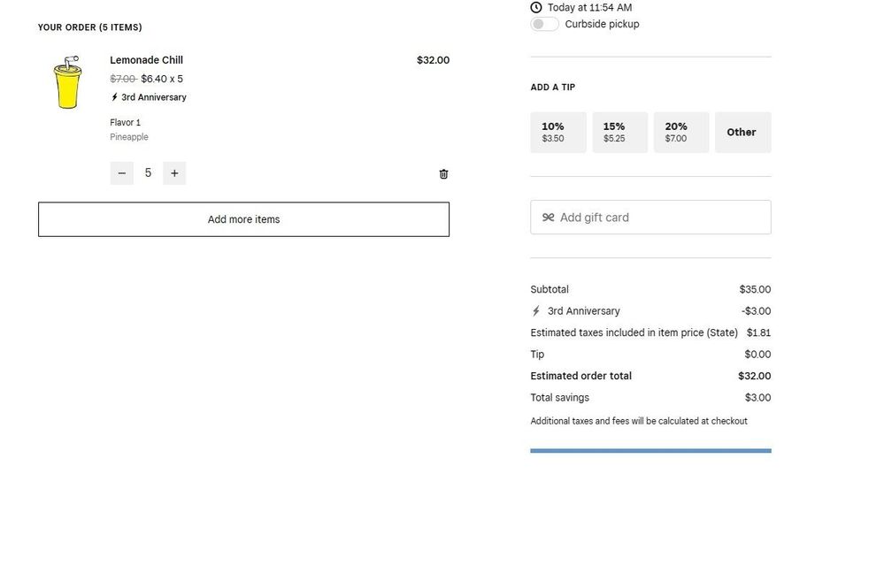The width and height of the screenshot is (884, 588).
Task: Enable the Curbside pickup toggle
Action: (x=544, y=25)
